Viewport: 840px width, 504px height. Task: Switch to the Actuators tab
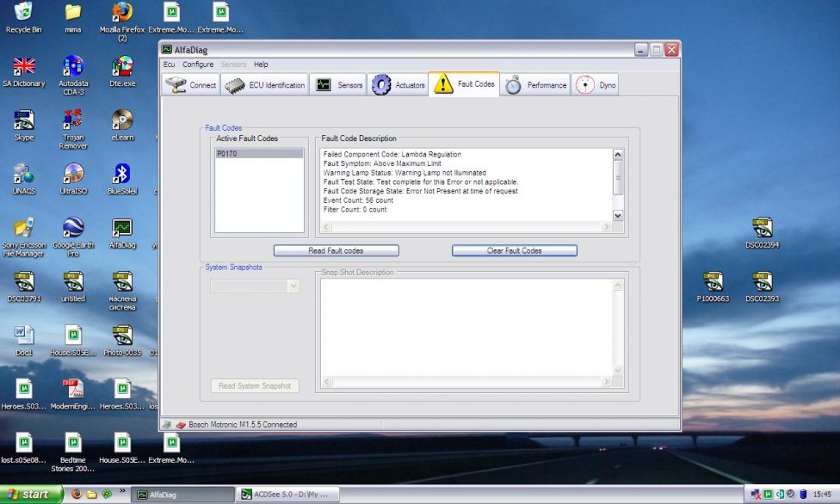pos(398,85)
